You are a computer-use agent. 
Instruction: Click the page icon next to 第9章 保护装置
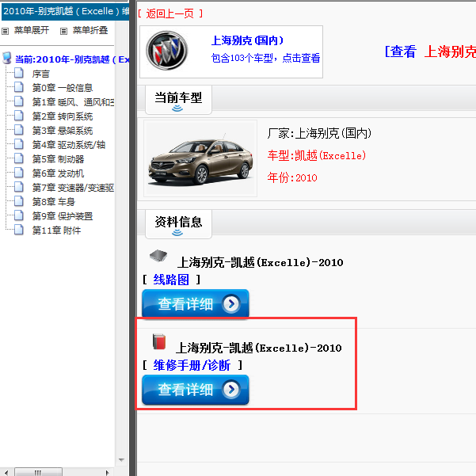19,215
